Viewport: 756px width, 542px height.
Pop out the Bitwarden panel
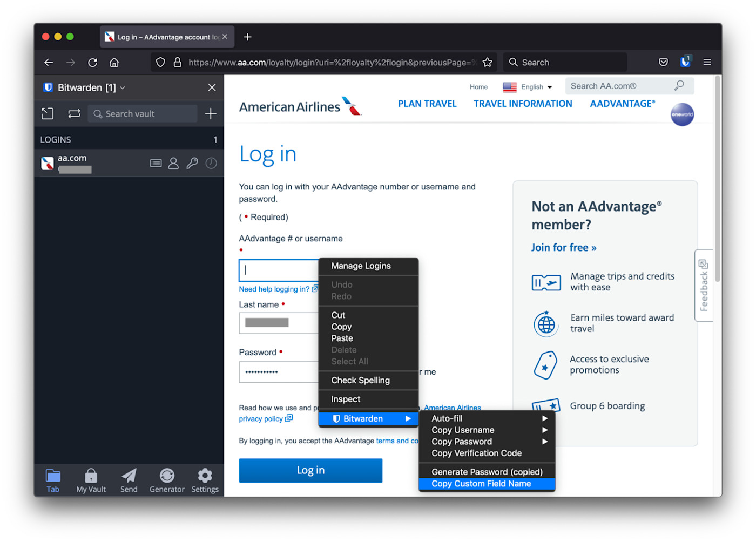pos(47,113)
